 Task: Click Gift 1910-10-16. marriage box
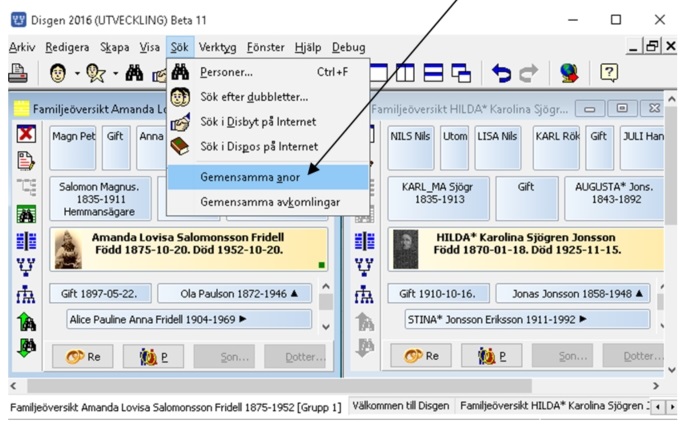tap(438, 293)
